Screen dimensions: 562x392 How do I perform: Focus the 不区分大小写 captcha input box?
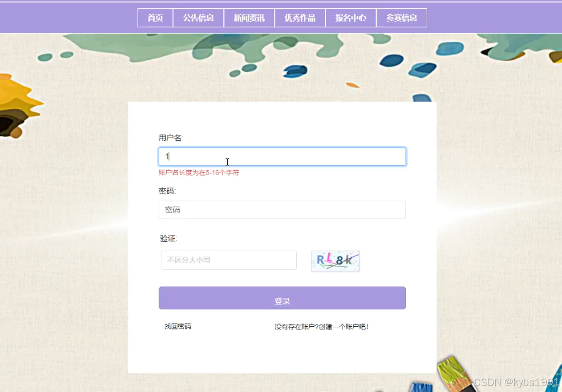tap(229, 260)
